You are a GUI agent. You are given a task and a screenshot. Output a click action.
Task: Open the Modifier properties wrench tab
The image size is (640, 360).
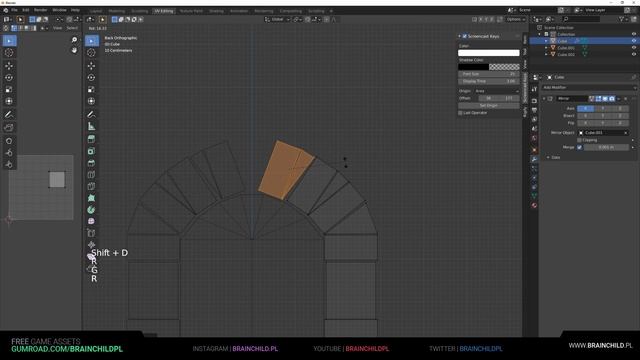[x=534, y=159]
